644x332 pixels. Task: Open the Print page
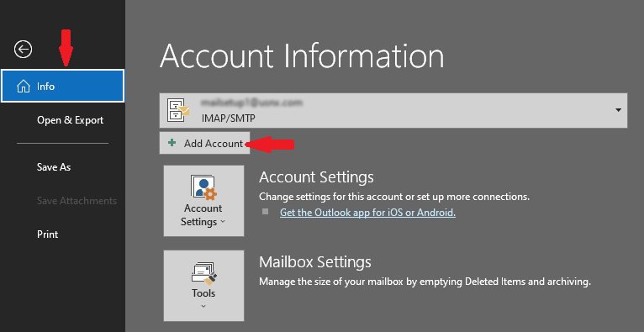point(48,235)
